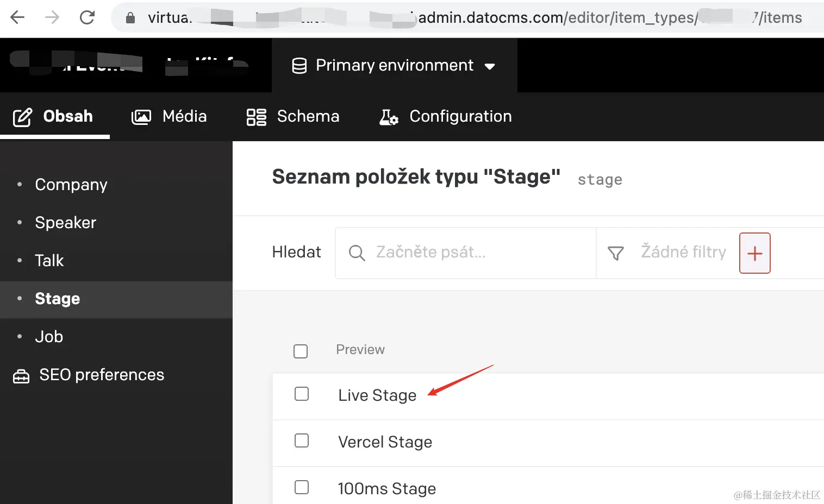The width and height of the screenshot is (824, 504).
Task: Select Speaker in the sidebar
Action: (x=66, y=223)
